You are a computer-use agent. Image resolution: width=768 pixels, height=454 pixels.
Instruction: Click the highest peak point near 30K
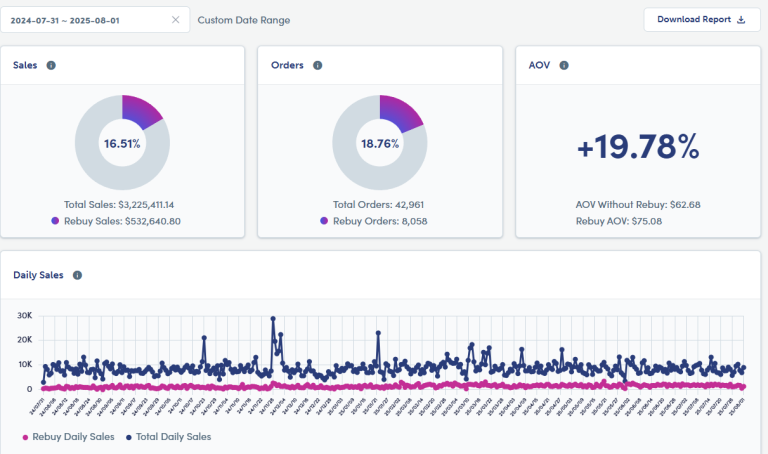pos(273,319)
